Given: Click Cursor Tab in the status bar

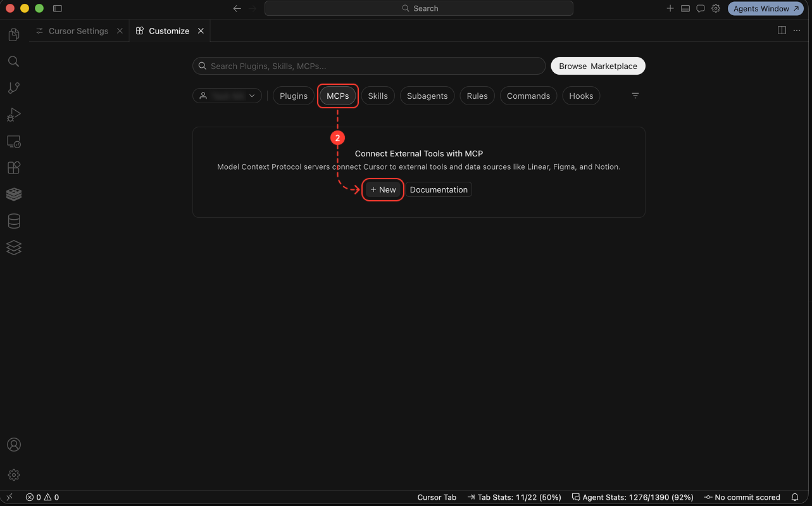Looking at the screenshot, I should [437, 497].
